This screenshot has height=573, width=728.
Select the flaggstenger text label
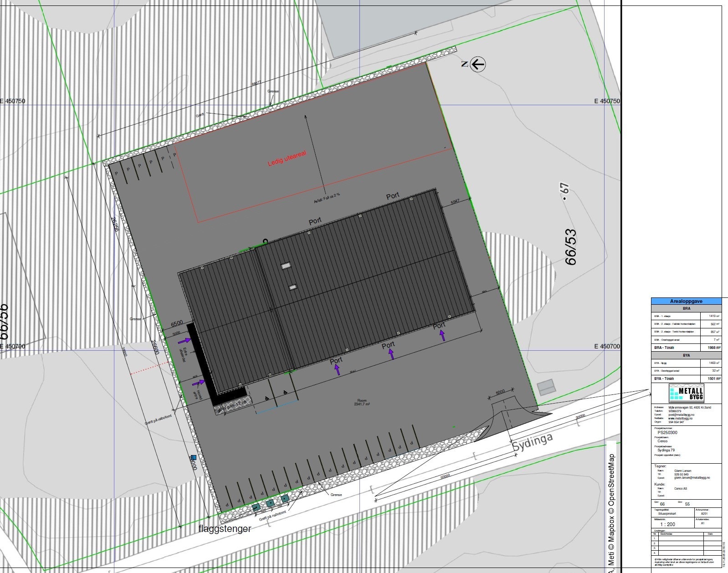225,529
